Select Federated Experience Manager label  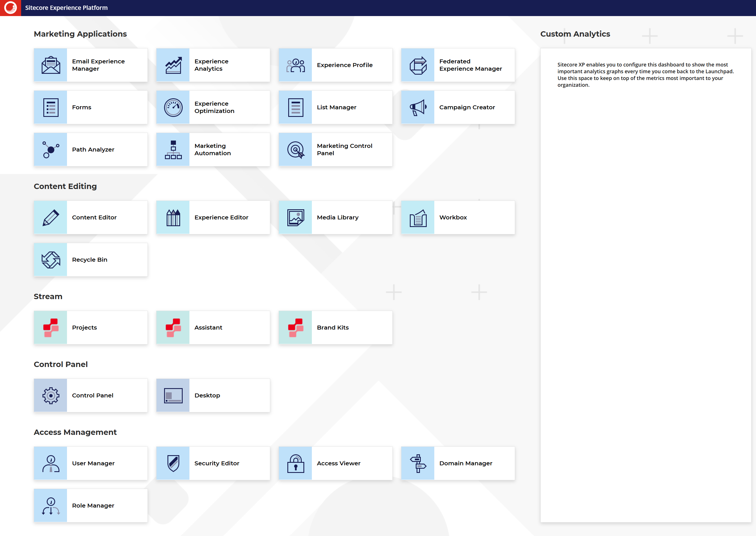[471, 65]
